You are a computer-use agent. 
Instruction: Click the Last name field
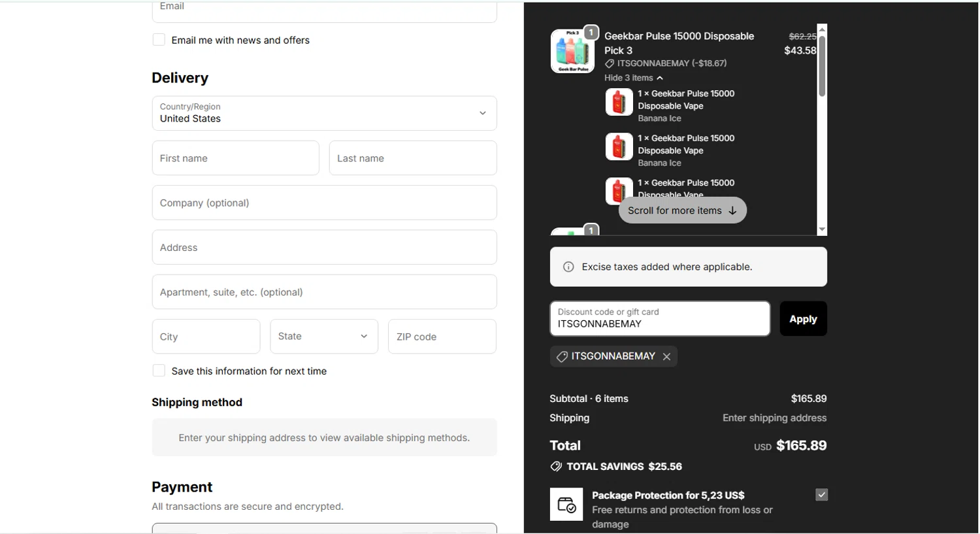pos(413,158)
